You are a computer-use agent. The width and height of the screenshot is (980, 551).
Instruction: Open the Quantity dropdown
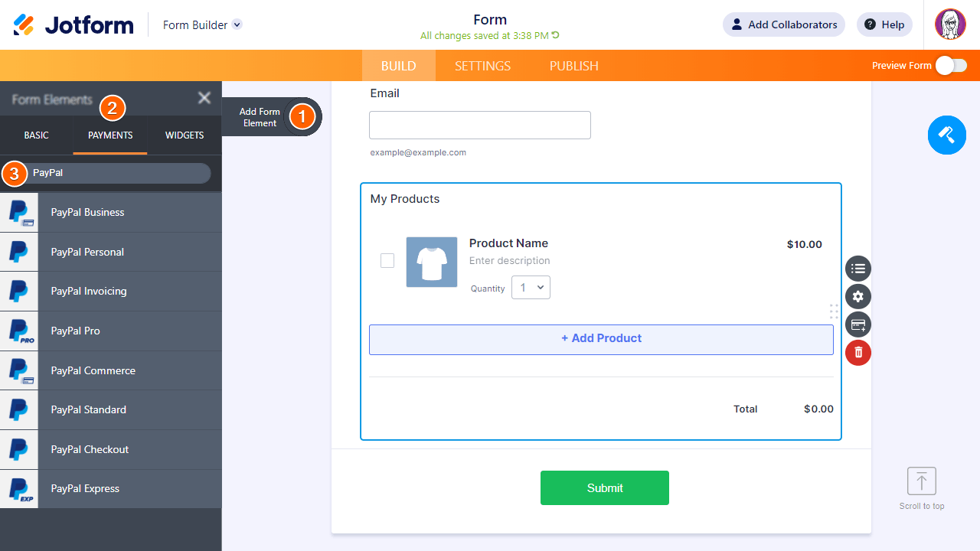pos(531,288)
